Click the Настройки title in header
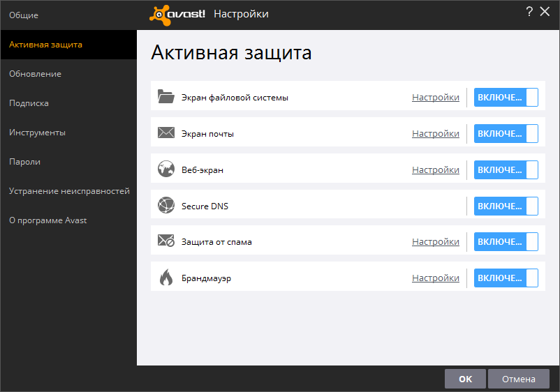560x392 pixels. click(241, 14)
